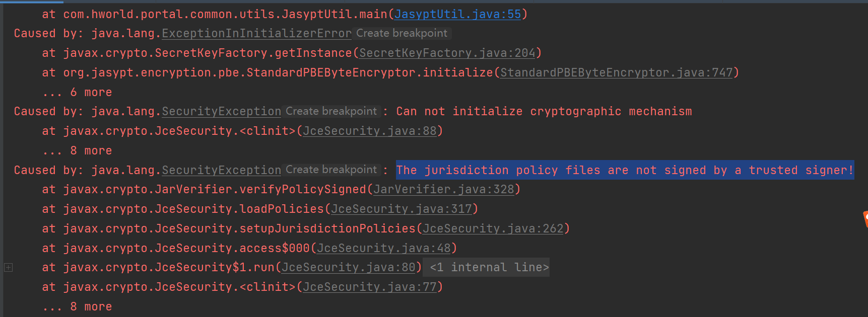The width and height of the screenshot is (868, 317).
Task: Create breakpoint for ExceptionInInitializerError
Action: (x=402, y=33)
